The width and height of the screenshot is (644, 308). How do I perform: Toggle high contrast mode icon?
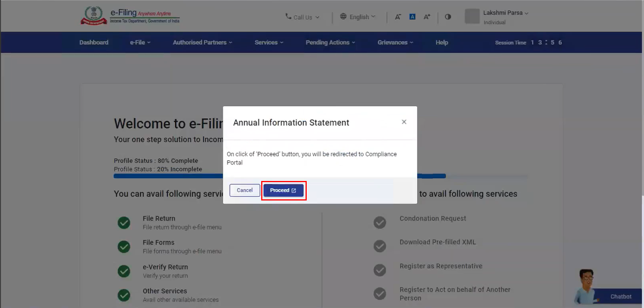[x=448, y=17]
